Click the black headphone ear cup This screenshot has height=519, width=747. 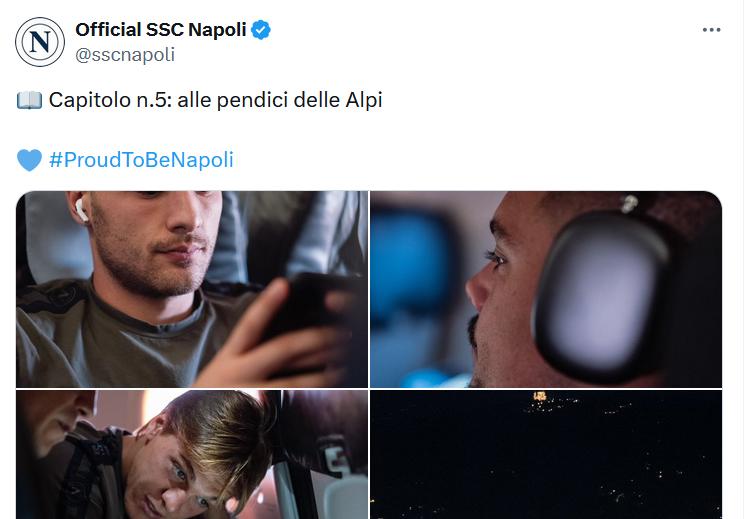point(602,298)
